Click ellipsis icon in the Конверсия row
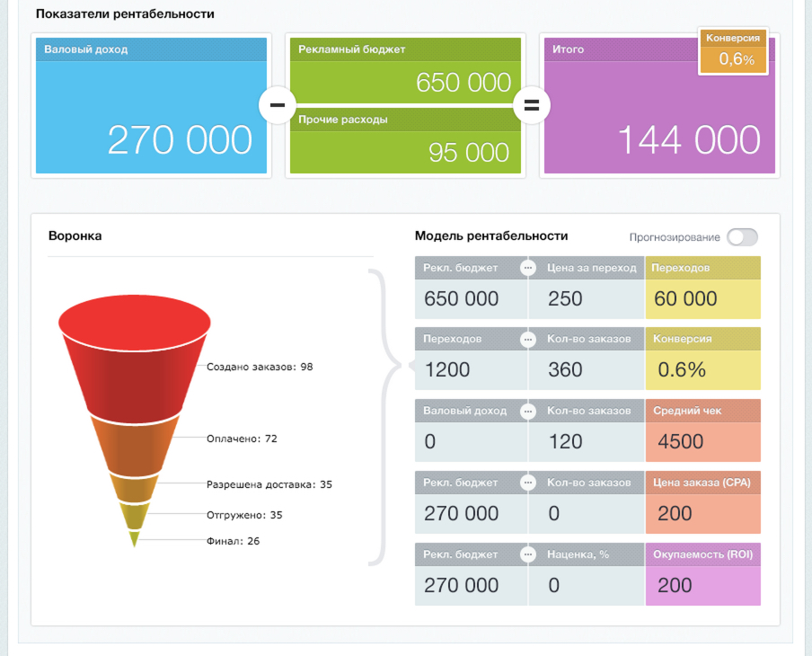The height and width of the screenshot is (656, 812). click(x=528, y=340)
